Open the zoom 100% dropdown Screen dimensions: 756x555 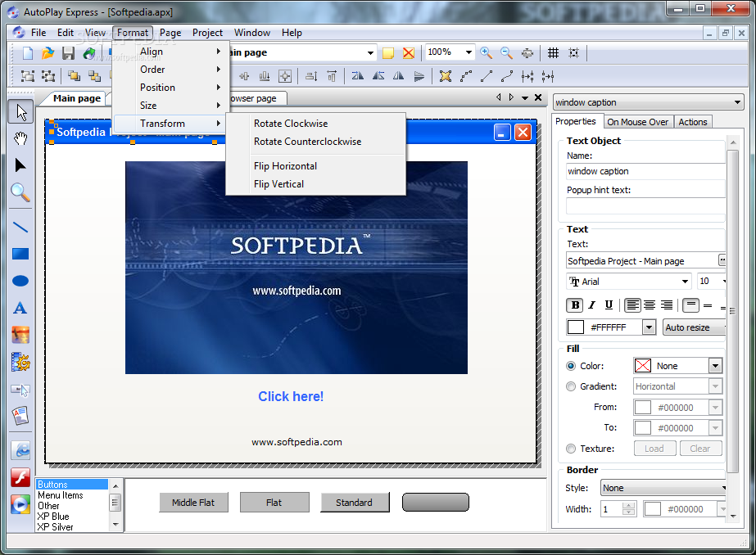tap(469, 52)
